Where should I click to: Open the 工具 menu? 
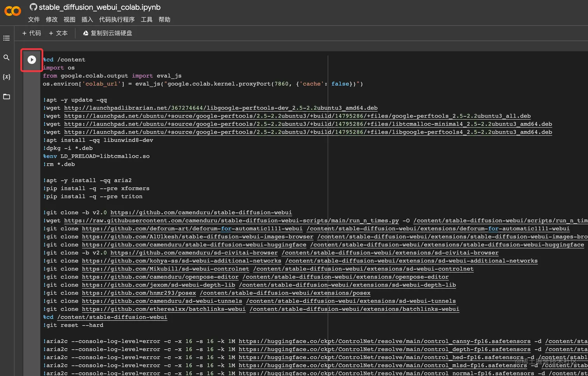pos(147,19)
